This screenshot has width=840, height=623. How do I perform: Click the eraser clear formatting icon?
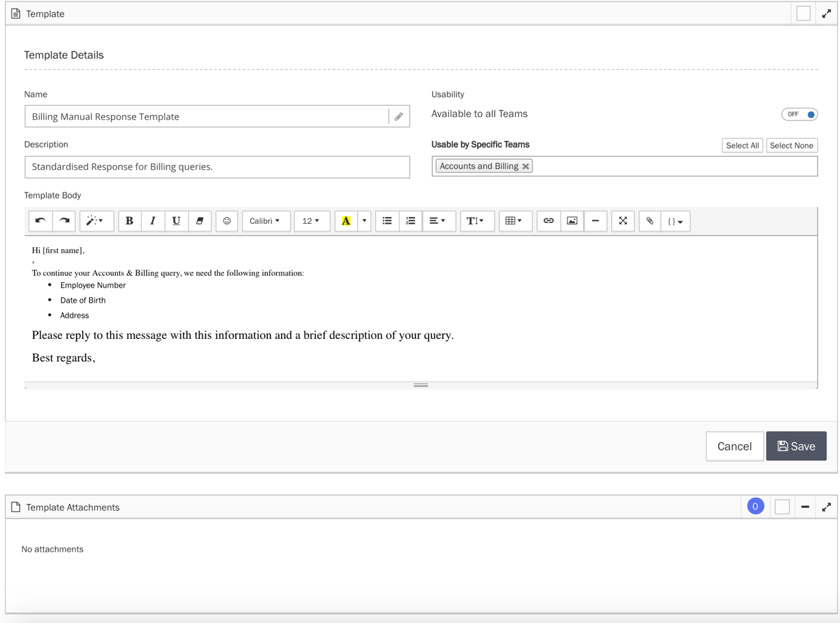point(199,221)
